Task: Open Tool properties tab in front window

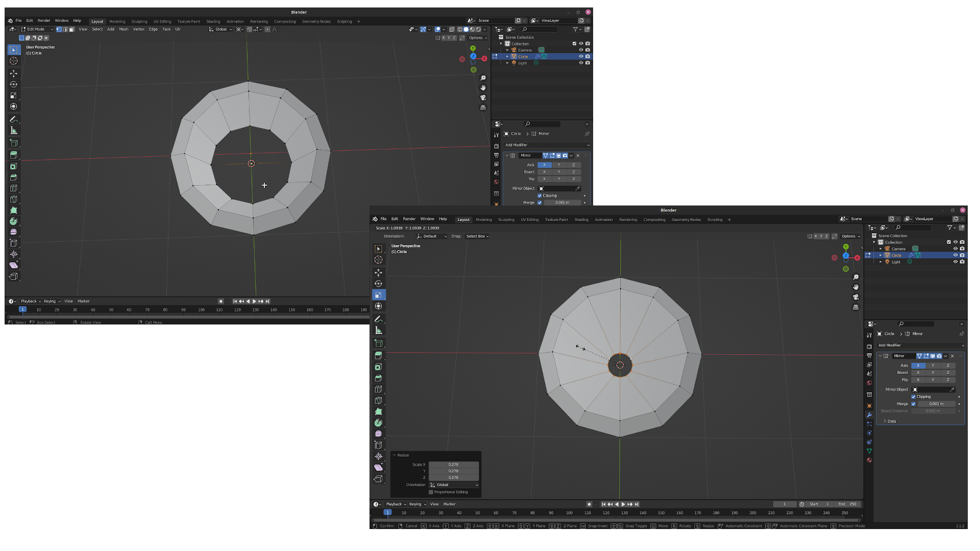Action: [x=869, y=335]
